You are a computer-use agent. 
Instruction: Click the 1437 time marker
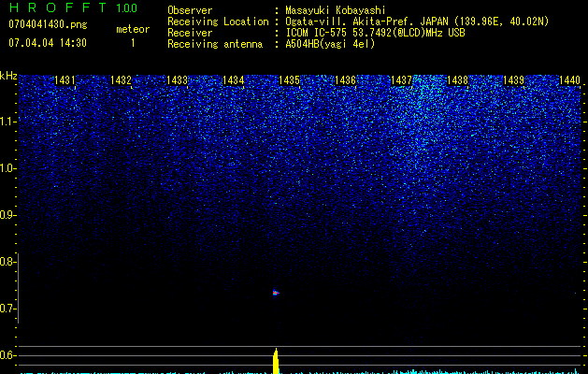pos(402,80)
